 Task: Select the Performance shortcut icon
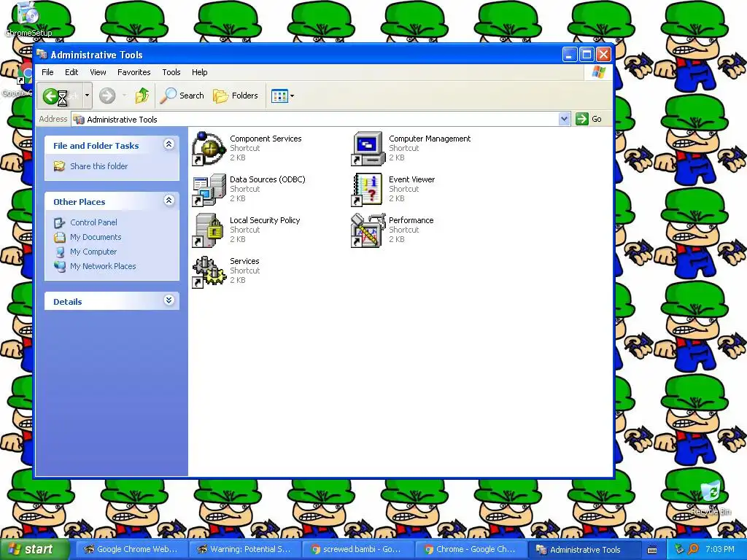click(x=368, y=230)
